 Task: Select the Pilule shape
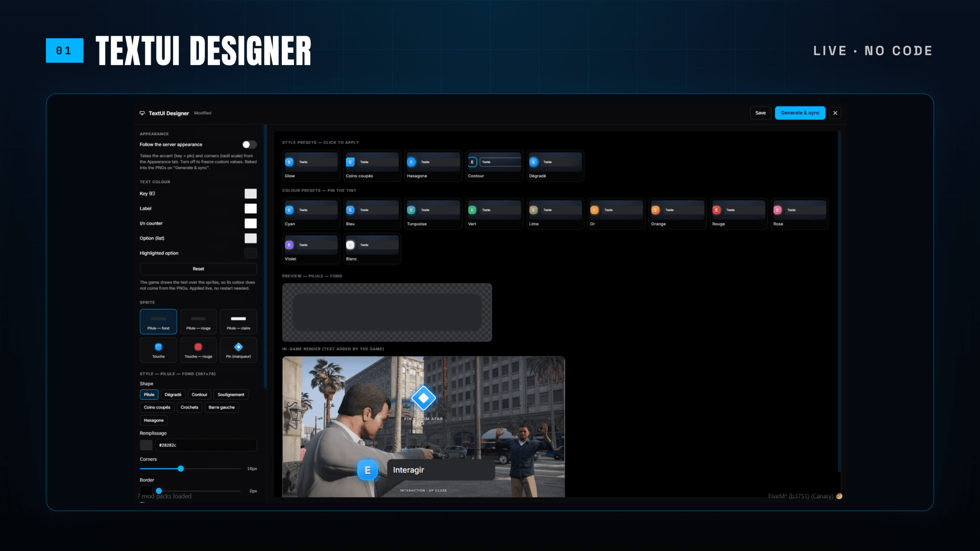[149, 395]
